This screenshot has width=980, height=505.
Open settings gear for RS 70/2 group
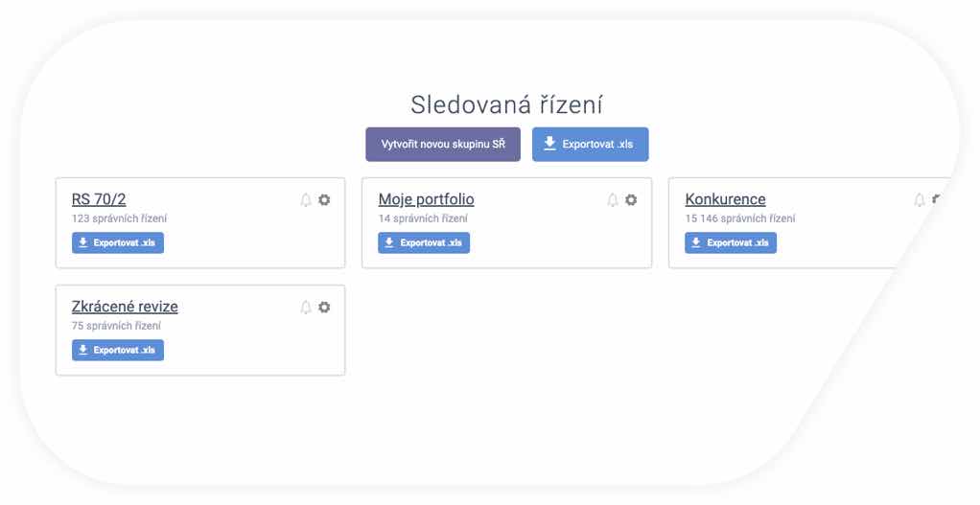pyautogui.click(x=324, y=199)
